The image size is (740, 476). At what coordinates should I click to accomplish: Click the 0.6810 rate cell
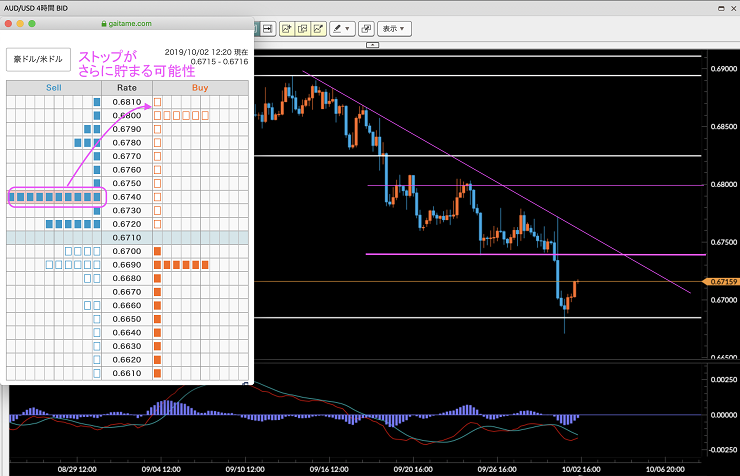tap(127, 102)
